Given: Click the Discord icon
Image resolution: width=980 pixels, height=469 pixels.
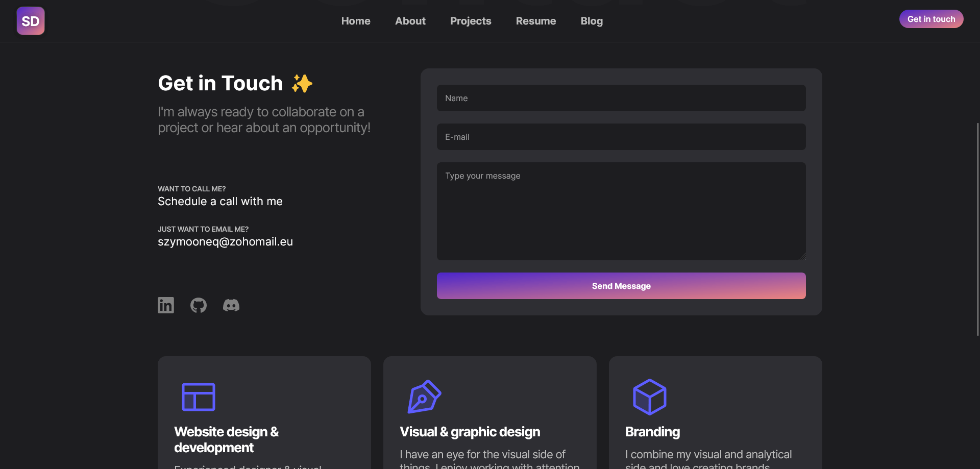Looking at the screenshot, I should click(x=231, y=305).
